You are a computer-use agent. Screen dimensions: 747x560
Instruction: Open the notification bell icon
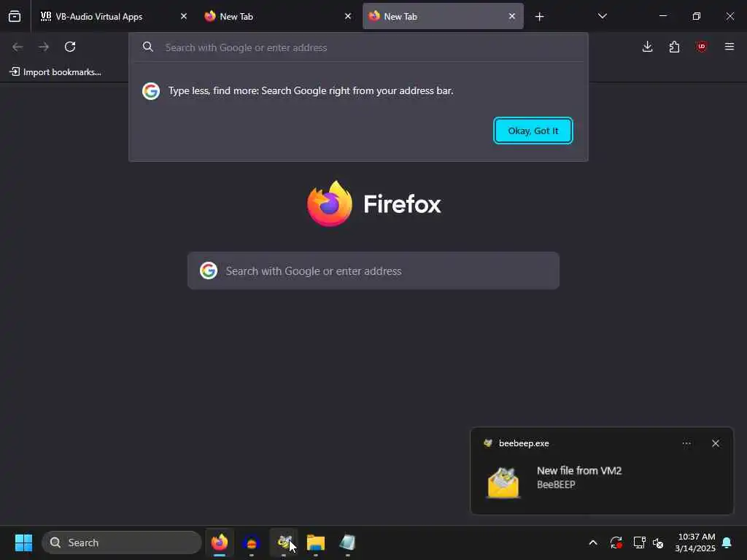click(727, 542)
